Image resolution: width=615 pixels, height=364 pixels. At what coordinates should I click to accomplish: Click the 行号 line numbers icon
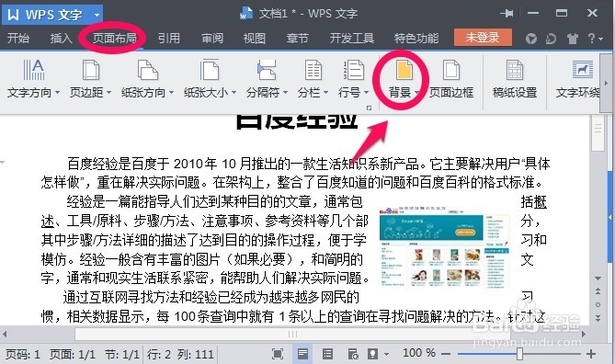click(x=354, y=70)
